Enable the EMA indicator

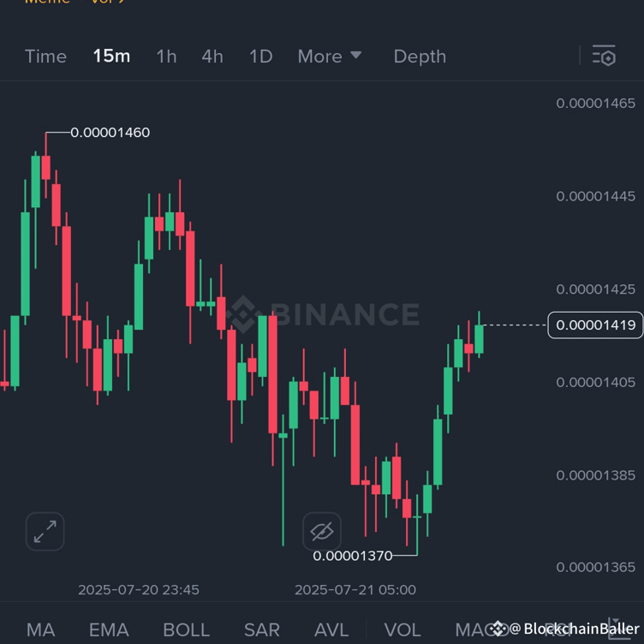(x=109, y=629)
